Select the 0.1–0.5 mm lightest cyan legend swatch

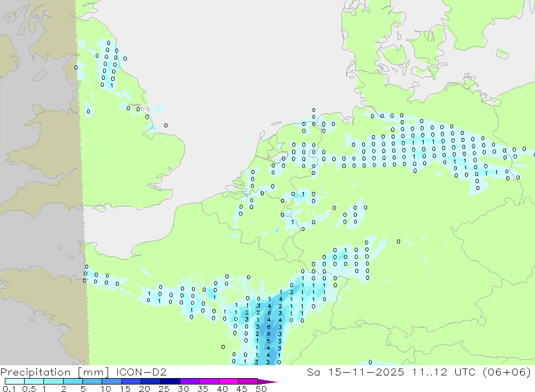click(x=14, y=381)
